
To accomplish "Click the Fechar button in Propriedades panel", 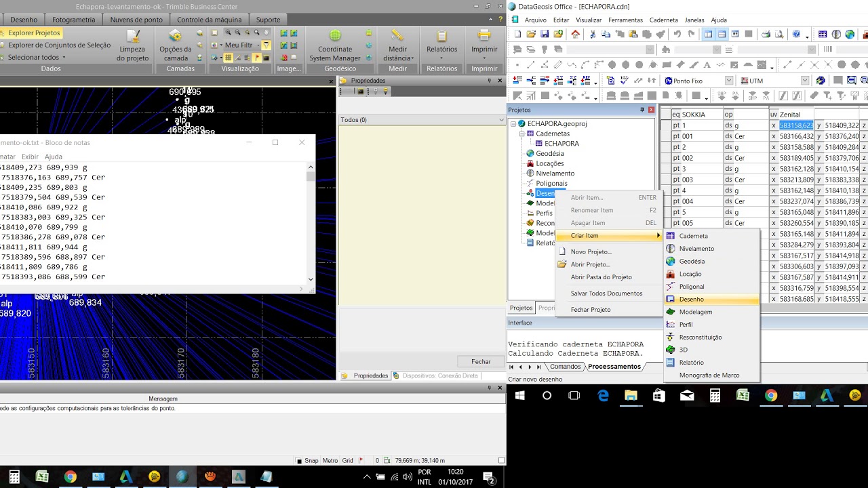I will point(481,361).
